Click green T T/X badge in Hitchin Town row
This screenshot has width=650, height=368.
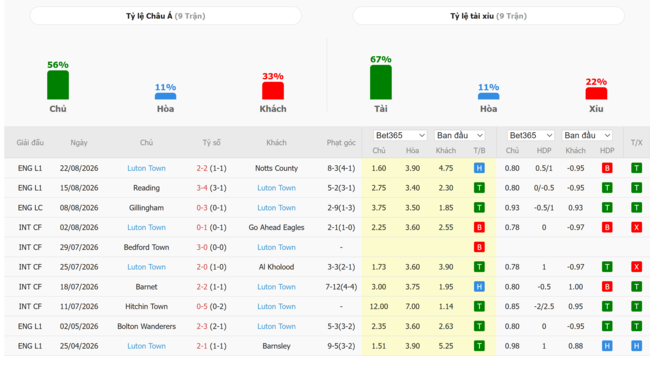(x=637, y=307)
